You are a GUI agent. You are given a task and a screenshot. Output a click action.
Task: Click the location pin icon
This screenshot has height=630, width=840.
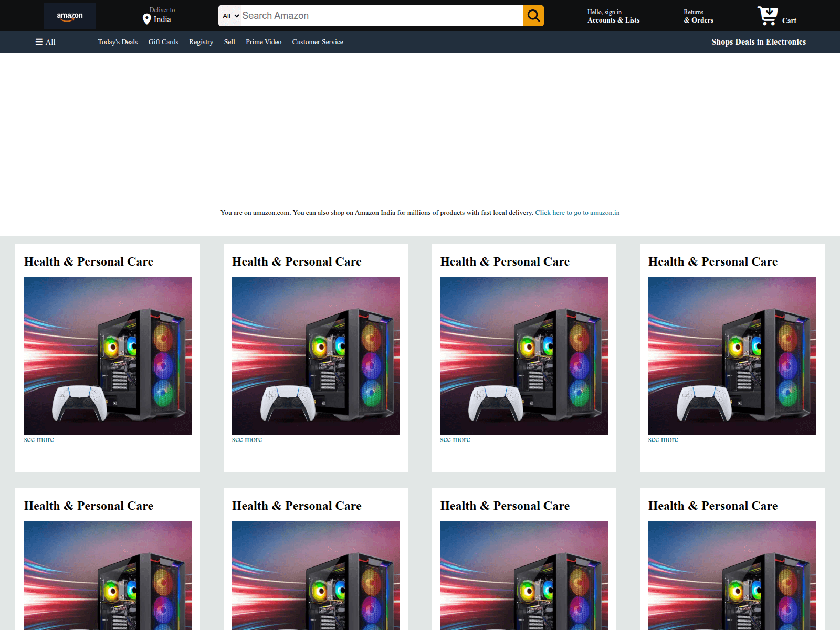pyautogui.click(x=147, y=19)
